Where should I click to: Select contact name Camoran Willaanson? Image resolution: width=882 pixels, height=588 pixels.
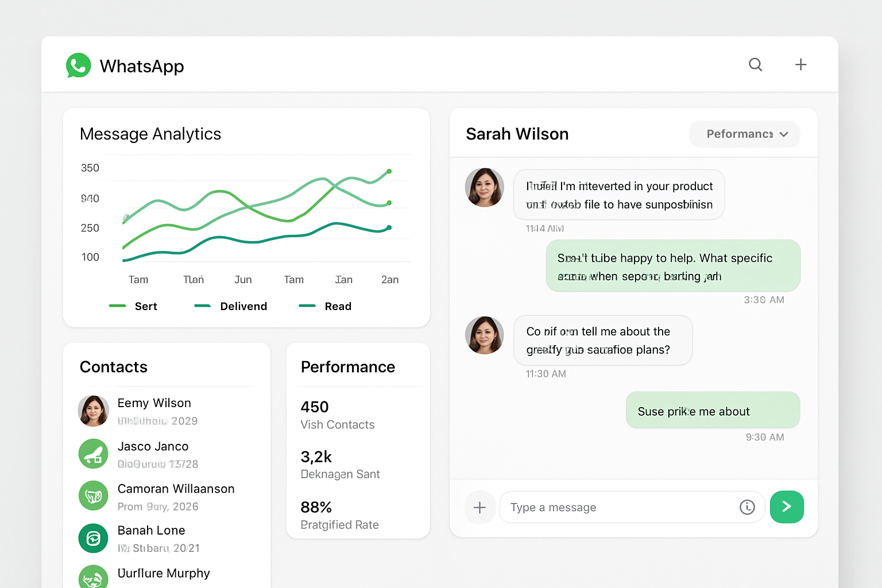(176, 489)
